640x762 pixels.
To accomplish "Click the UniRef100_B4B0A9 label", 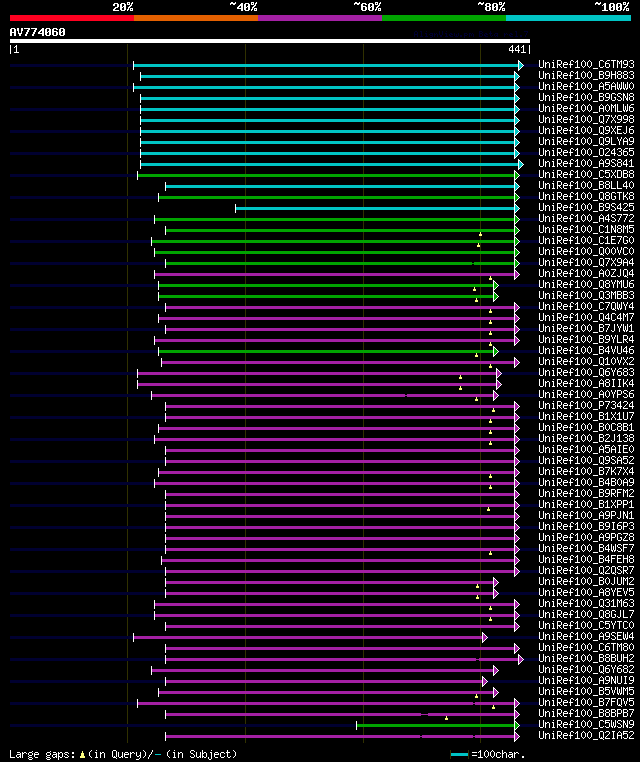I will (586, 483).
